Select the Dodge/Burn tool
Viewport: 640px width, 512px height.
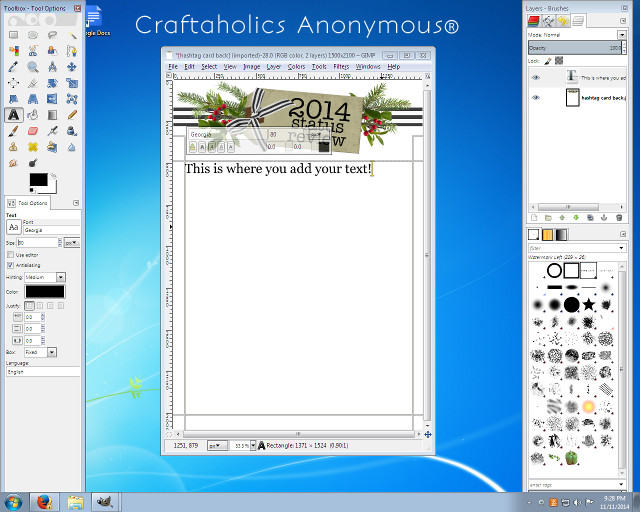(x=33, y=163)
